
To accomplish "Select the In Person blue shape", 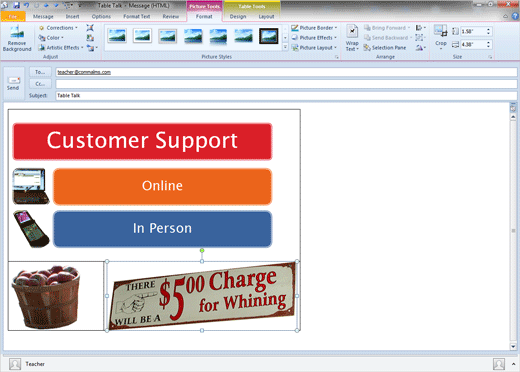I will [162, 229].
